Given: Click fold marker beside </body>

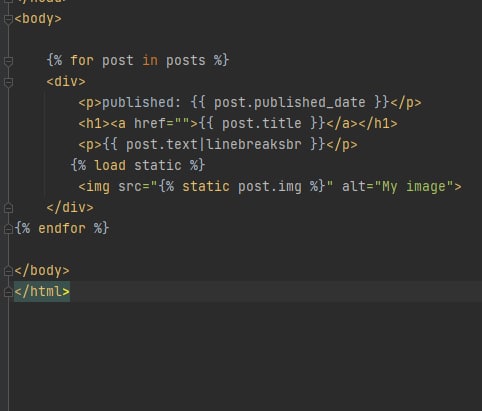Looking at the screenshot, I should (8, 271).
